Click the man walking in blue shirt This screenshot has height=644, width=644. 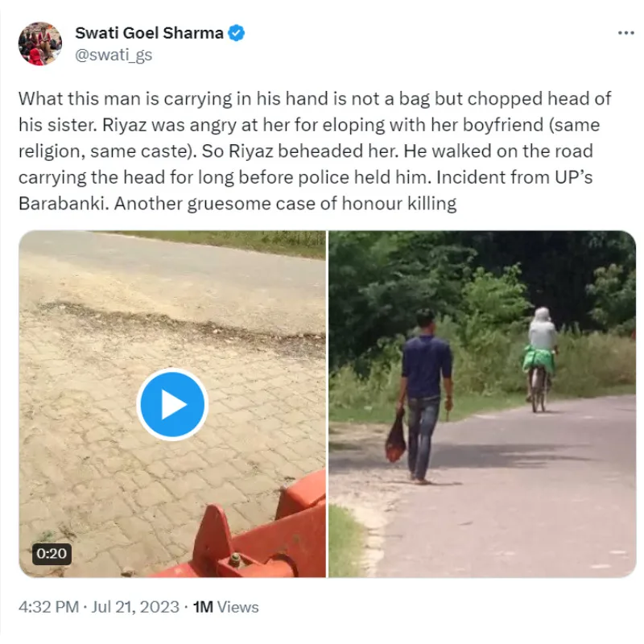[425, 386]
